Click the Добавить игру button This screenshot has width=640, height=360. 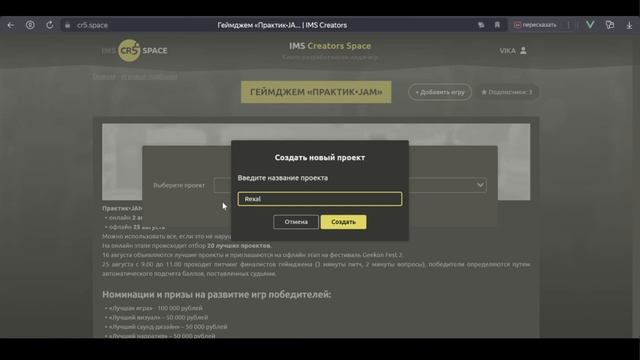[440, 92]
